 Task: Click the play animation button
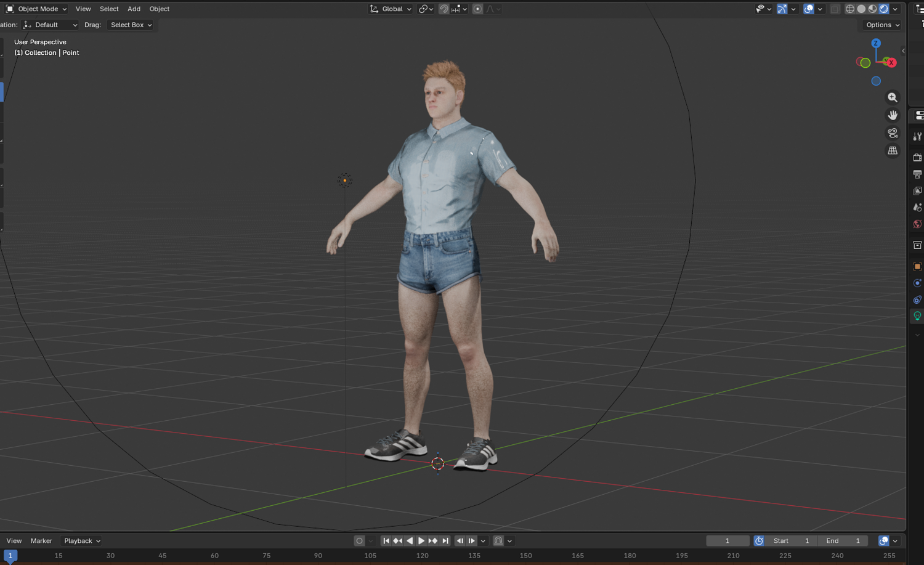pos(421,540)
